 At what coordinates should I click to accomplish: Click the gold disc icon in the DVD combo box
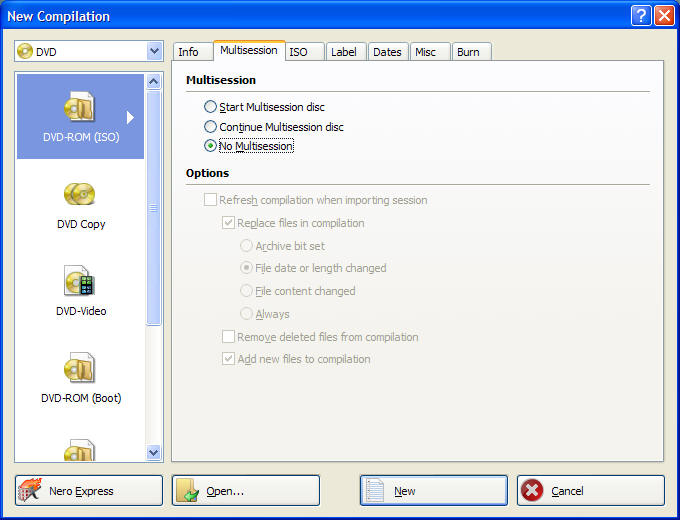pyautogui.click(x=25, y=51)
